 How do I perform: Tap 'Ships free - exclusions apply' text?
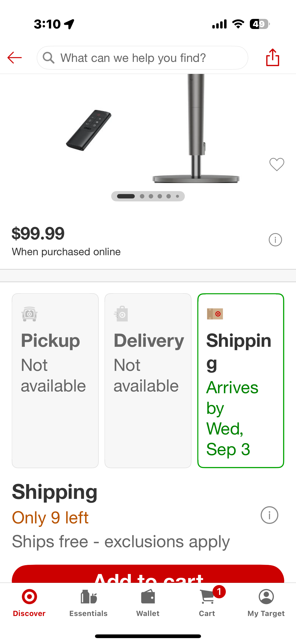pos(121,542)
